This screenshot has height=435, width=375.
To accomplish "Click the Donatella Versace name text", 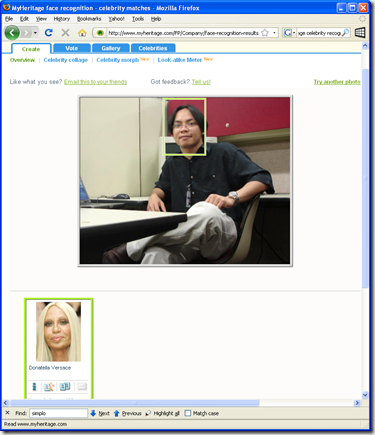I will pyautogui.click(x=50, y=368).
